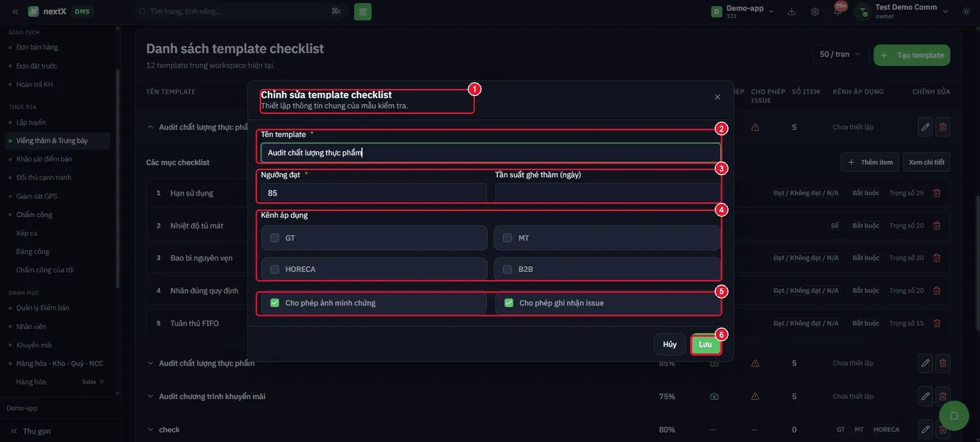Open the Test Demo Comm user menu
The image size is (980, 442).
(904, 11)
